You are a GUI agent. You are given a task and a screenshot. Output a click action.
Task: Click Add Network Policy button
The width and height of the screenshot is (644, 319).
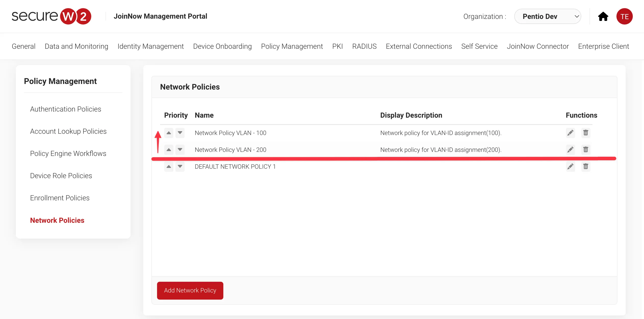pos(190,290)
